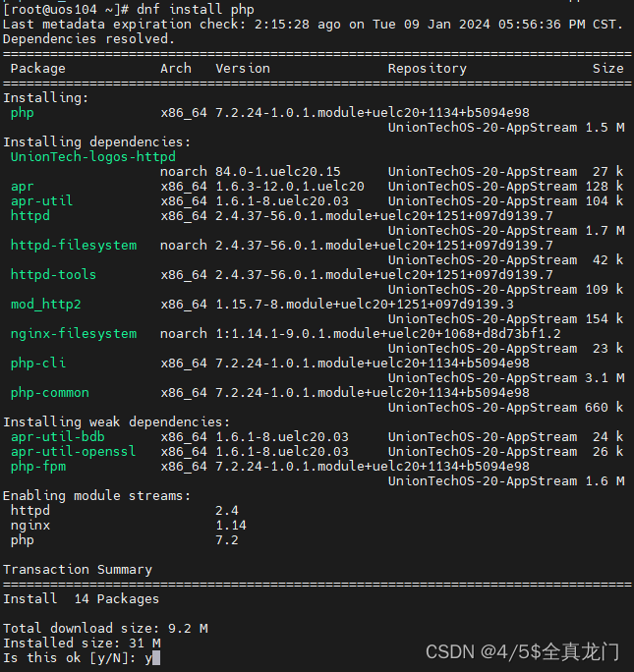Click the Version column header
Viewport: 634px width, 672px height.
tap(243, 69)
